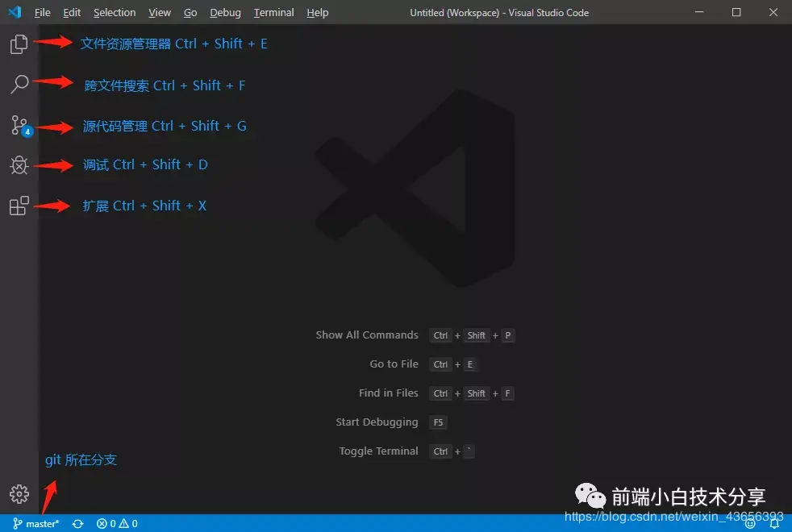This screenshot has height=532, width=792.
Task: Click the Show All Commands text
Action: [x=367, y=335]
